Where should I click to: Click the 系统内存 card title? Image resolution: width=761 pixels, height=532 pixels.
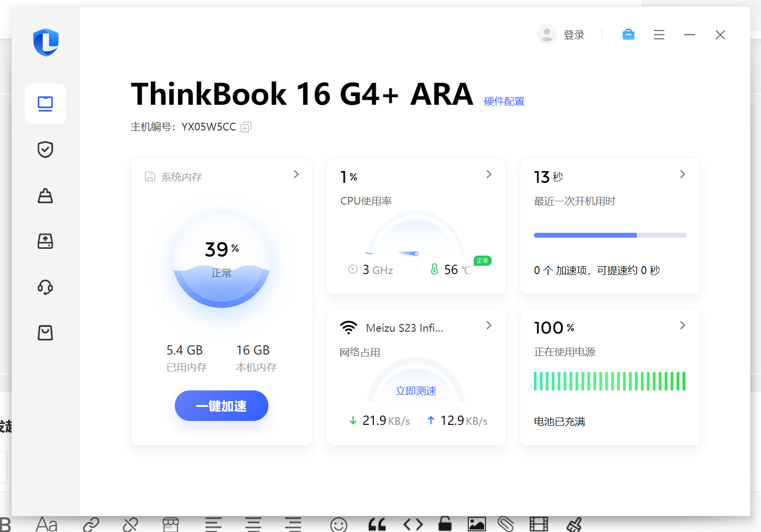point(182,177)
